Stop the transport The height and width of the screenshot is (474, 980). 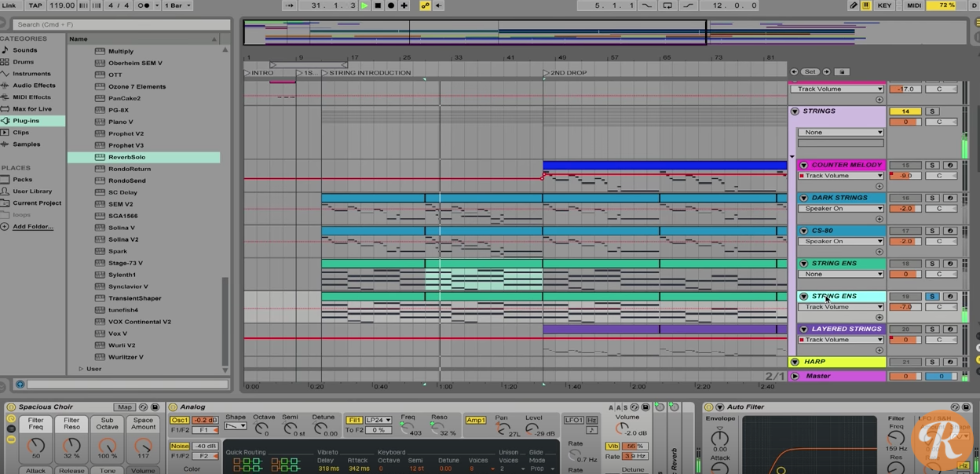[378, 5]
